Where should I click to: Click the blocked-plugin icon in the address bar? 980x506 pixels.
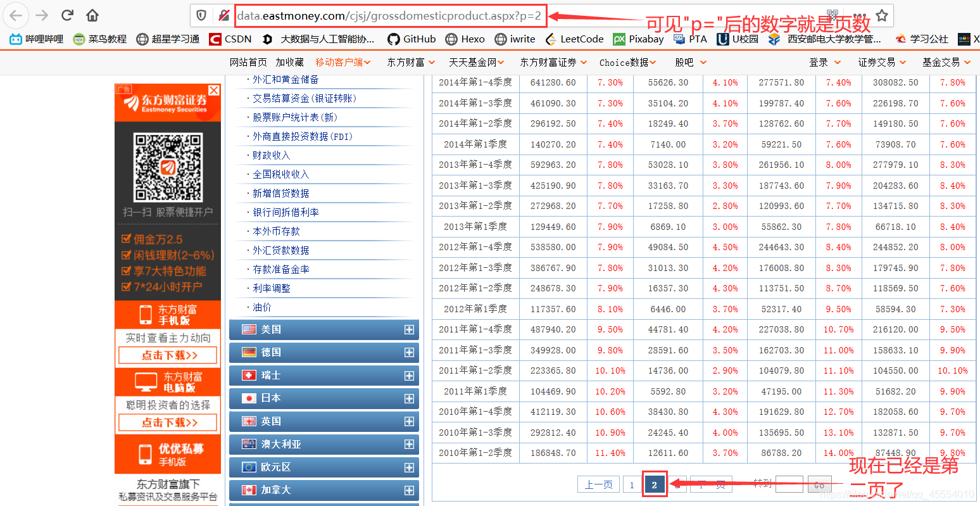(223, 15)
